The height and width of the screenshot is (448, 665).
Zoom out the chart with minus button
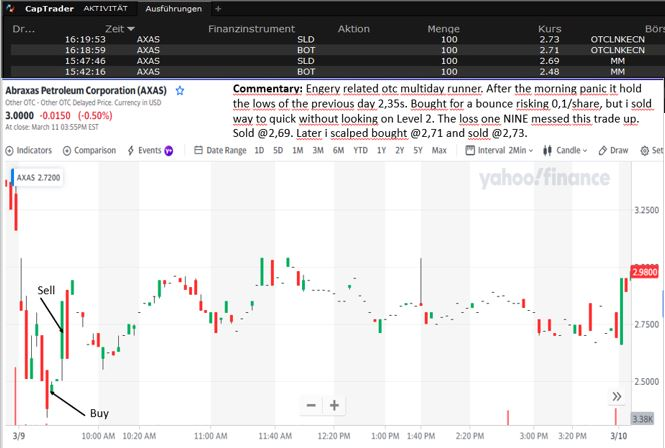311,406
